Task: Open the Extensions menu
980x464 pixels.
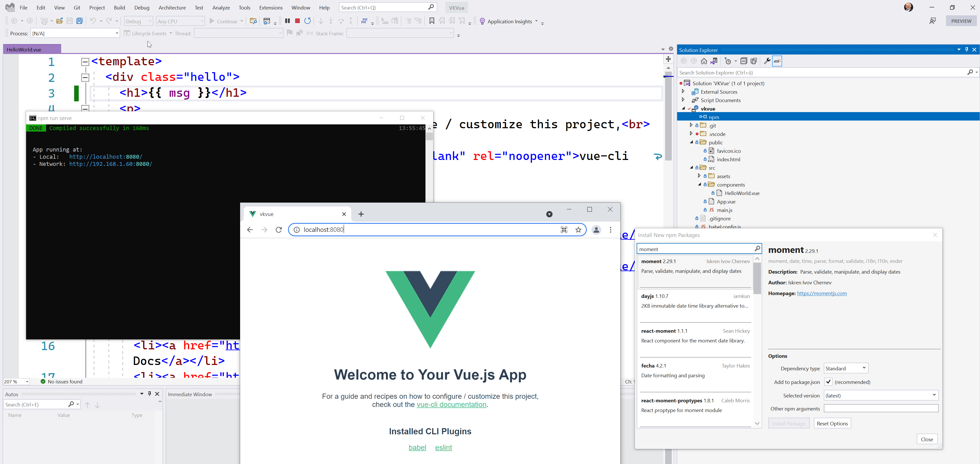Action: click(x=271, y=8)
